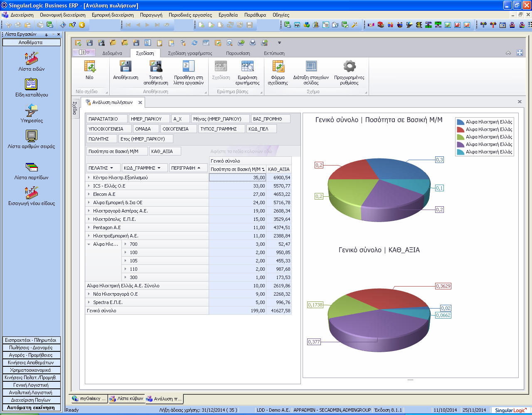Open Διάταξη στοιχείων σελίδας icon
Screen dimensions: 532x415
click(311, 67)
